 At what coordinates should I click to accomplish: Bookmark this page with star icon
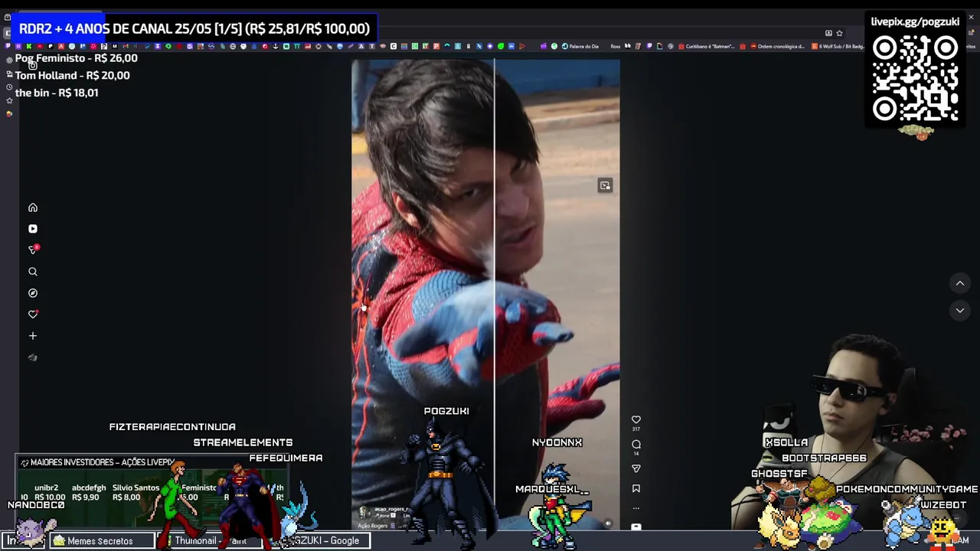pyautogui.click(x=839, y=33)
